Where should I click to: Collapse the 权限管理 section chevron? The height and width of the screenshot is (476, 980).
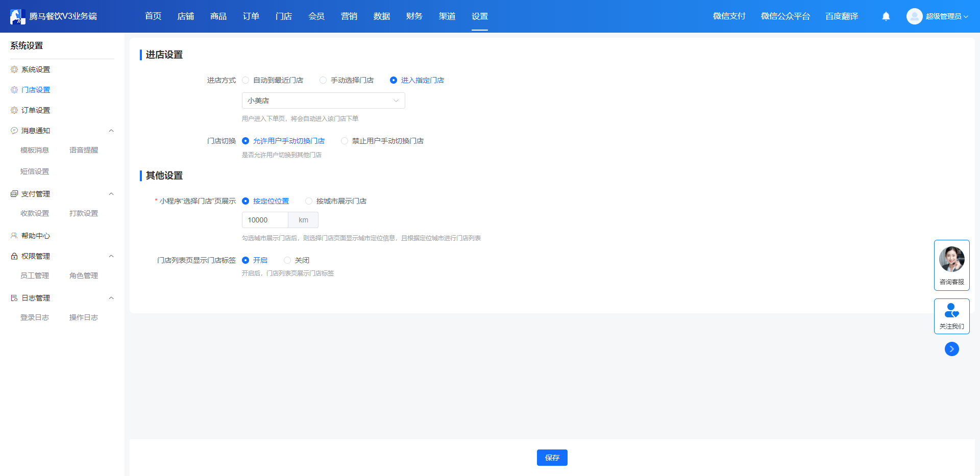(111, 256)
